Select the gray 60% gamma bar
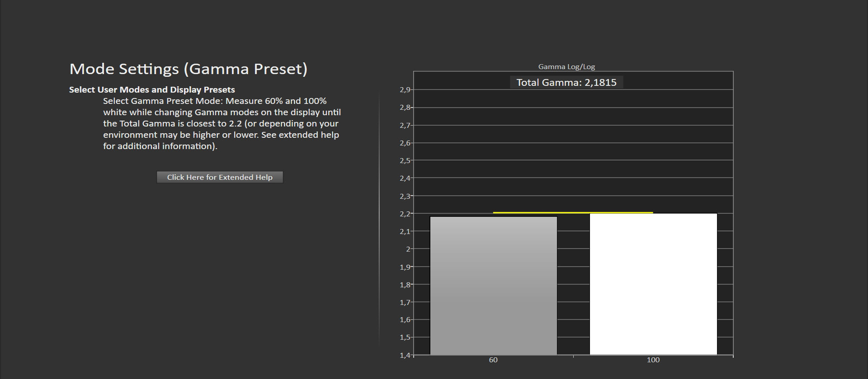The height and width of the screenshot is (379, 868). [x=493, y=285]
